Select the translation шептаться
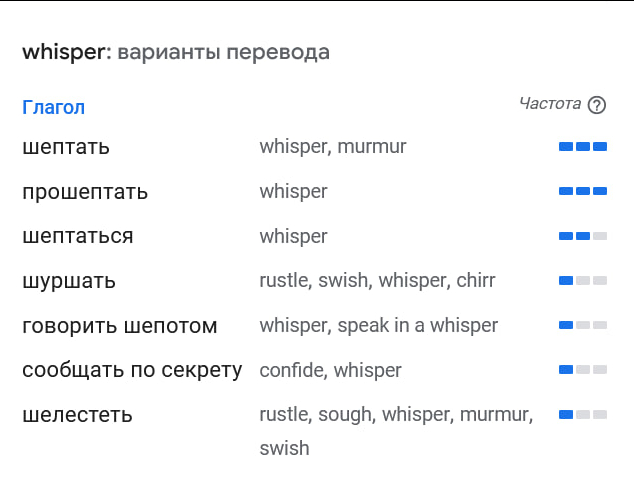This screenshot has width=634, height=501. coord(78,236)
